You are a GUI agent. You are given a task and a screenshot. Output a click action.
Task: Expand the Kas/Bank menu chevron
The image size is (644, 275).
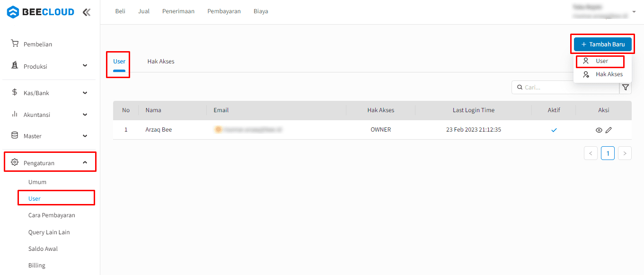click(85, 93)
